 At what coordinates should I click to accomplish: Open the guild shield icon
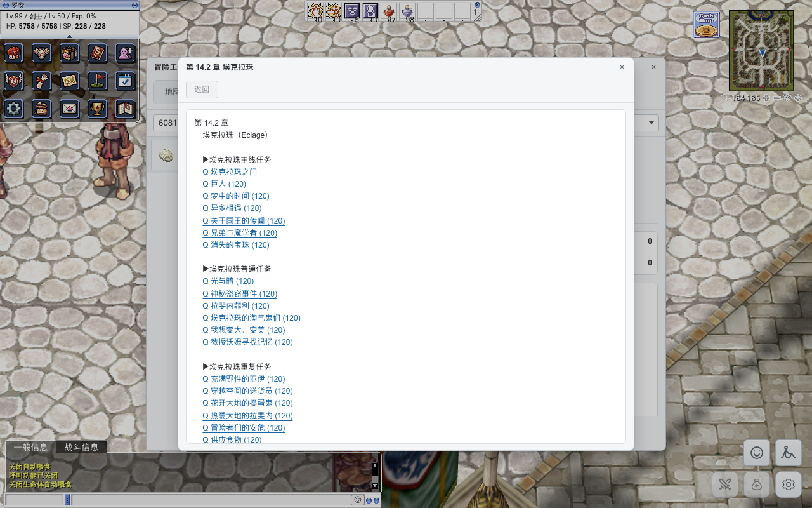point(13,81)
